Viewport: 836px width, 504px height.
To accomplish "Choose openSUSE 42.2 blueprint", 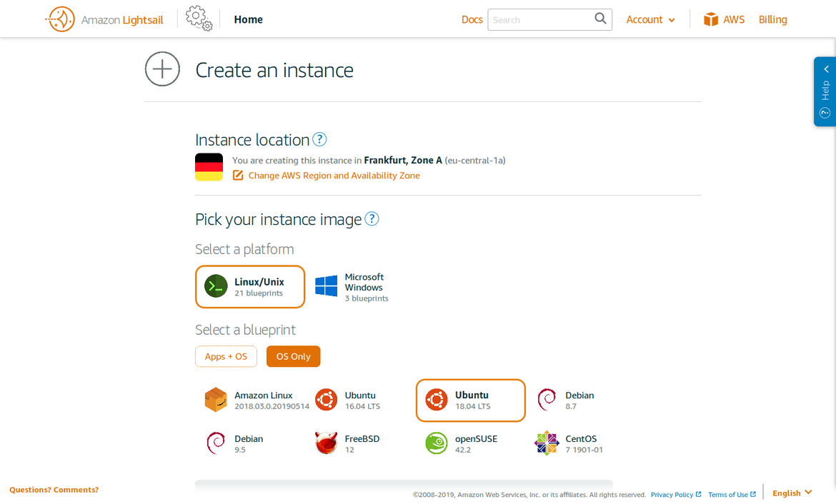I will [471, 443].
